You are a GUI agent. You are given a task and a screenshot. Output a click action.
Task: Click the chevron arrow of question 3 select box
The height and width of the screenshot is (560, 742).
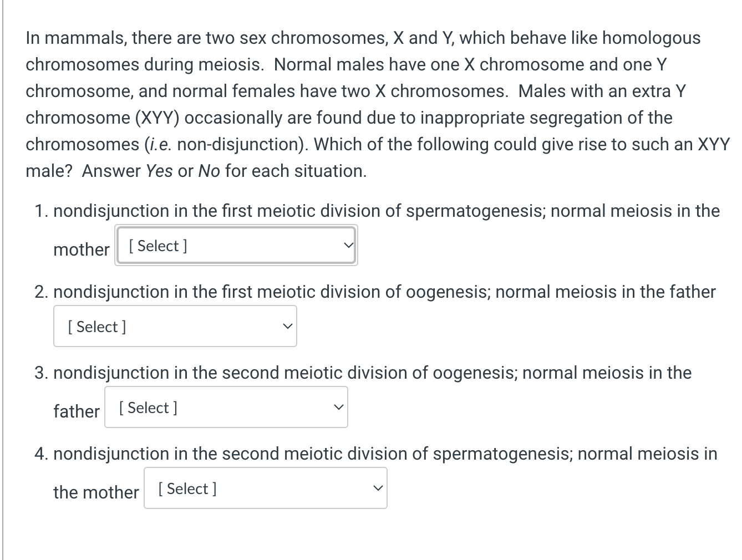click(x=338, y=407)
